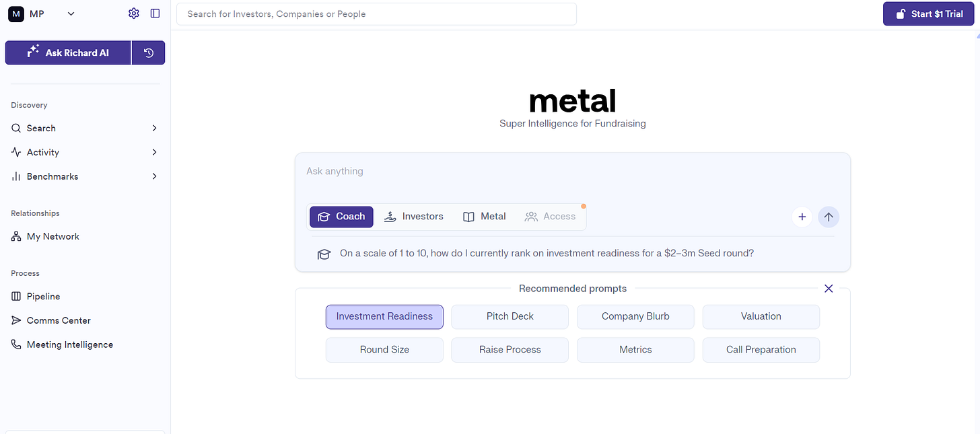Viewport: 980px width, 434px height.
Task: Open the MP workspace dropdown
Action: coord(71,13)
